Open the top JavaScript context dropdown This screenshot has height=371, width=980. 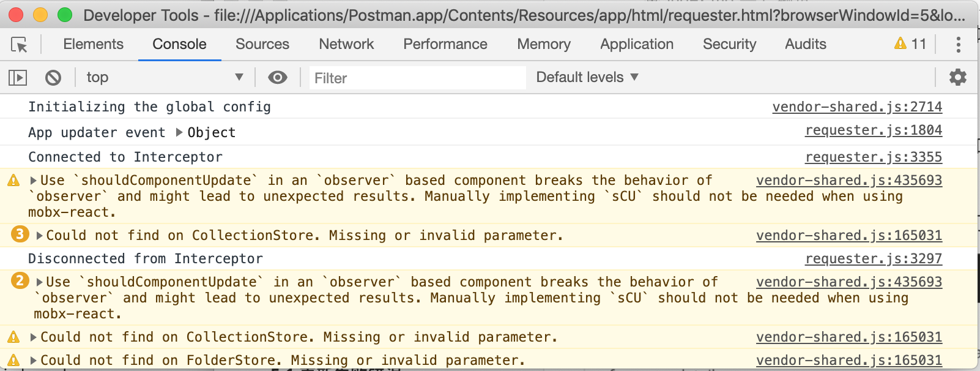click(x=165, y=77)
